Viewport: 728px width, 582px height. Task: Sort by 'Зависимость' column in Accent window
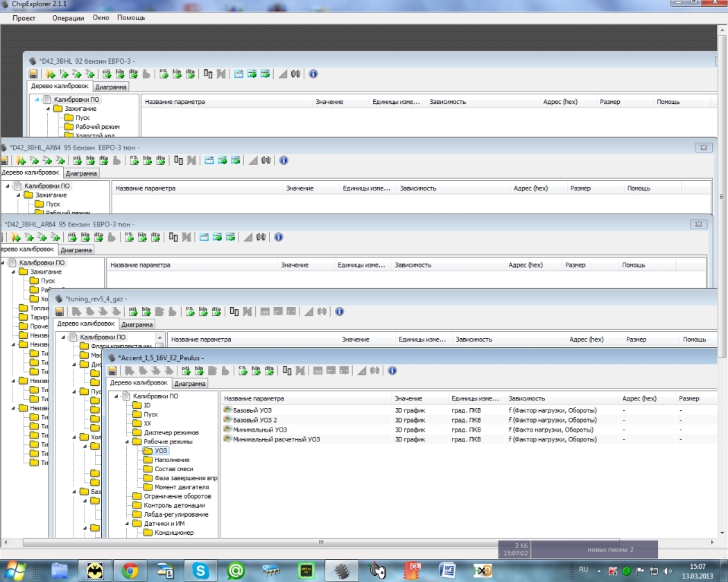pyautogui.click(x=562, y=398)
